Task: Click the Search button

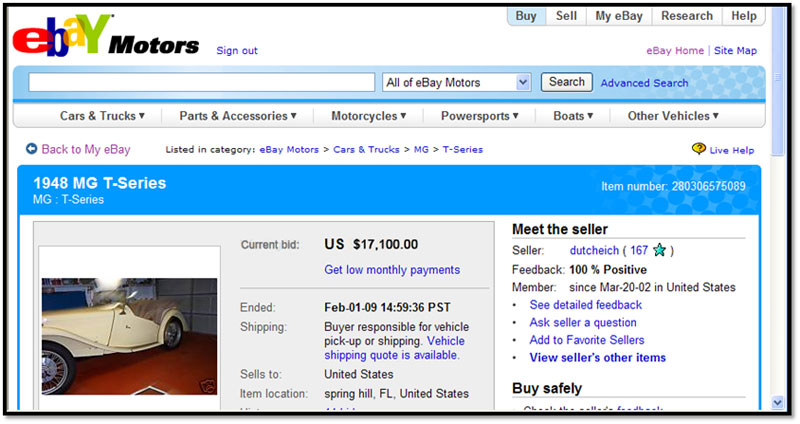Action: (x=566, y=82)
